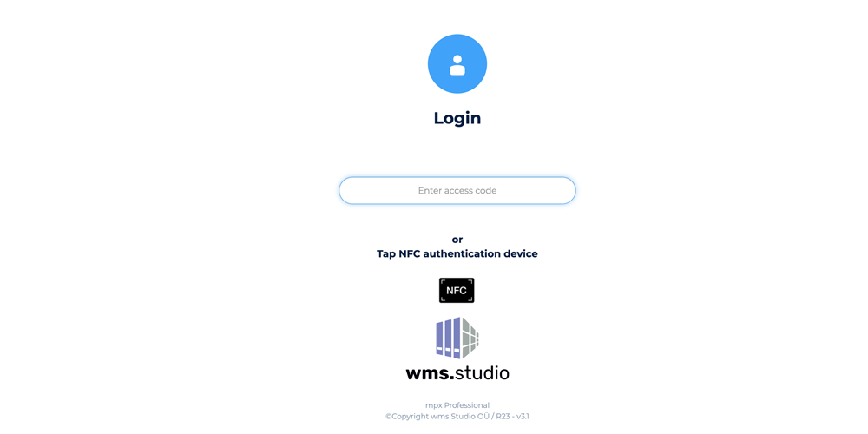Click the warehouse shelves logo graphic
The width and height of the screenshot is (868, 434).
[457, 338]
